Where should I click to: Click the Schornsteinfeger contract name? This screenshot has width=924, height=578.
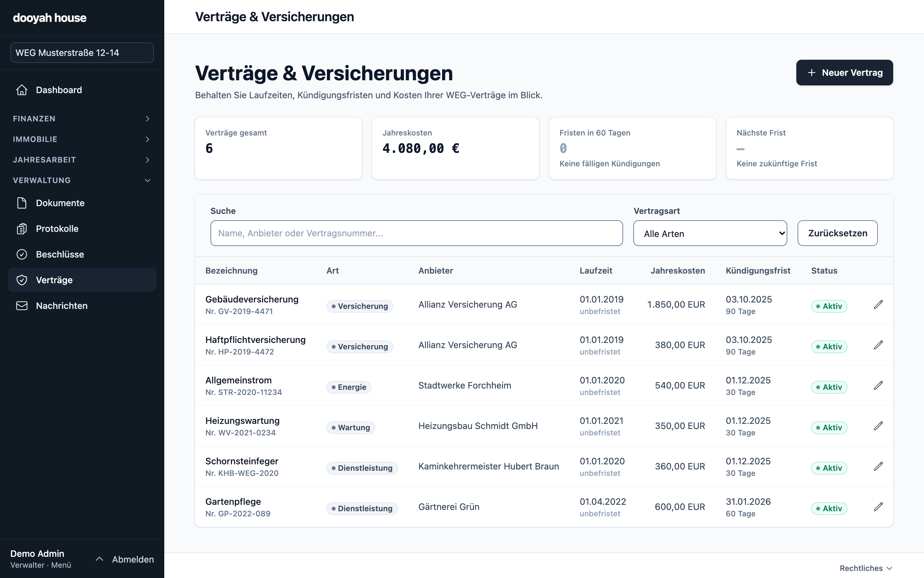click(x=242, y=461)
